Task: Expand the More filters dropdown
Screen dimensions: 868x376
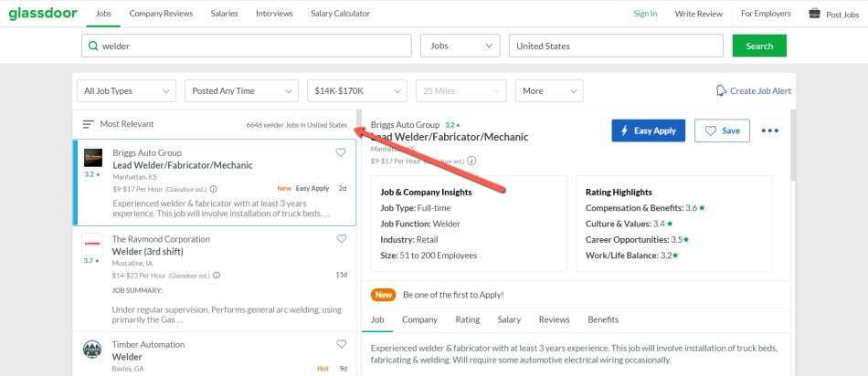Action: (549, 90)
